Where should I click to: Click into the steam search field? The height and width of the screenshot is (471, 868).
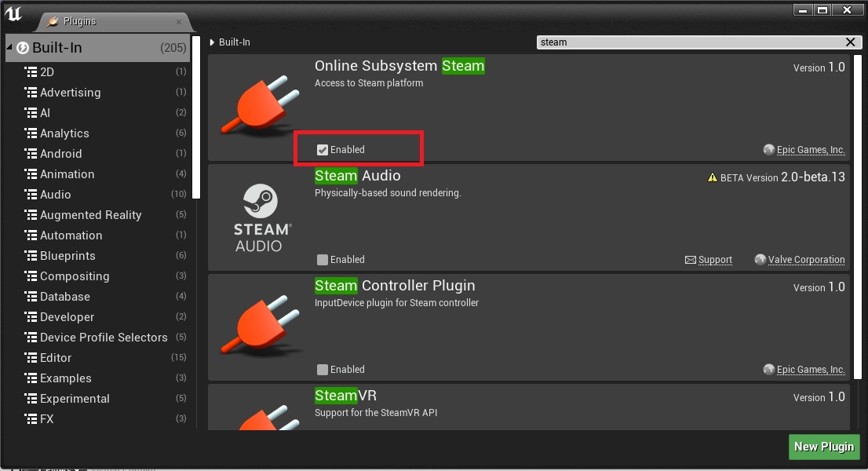tap(691, 42)
